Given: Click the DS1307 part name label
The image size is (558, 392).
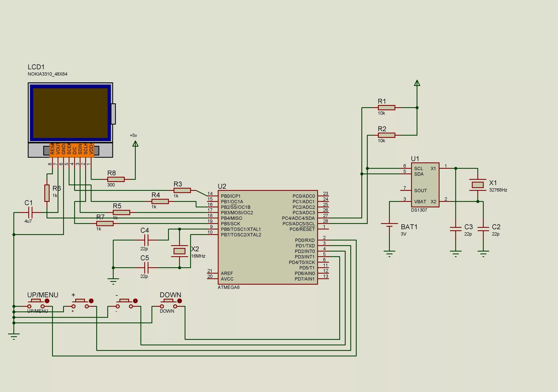Looking at the screenshot, I should [x=419, y=210].
